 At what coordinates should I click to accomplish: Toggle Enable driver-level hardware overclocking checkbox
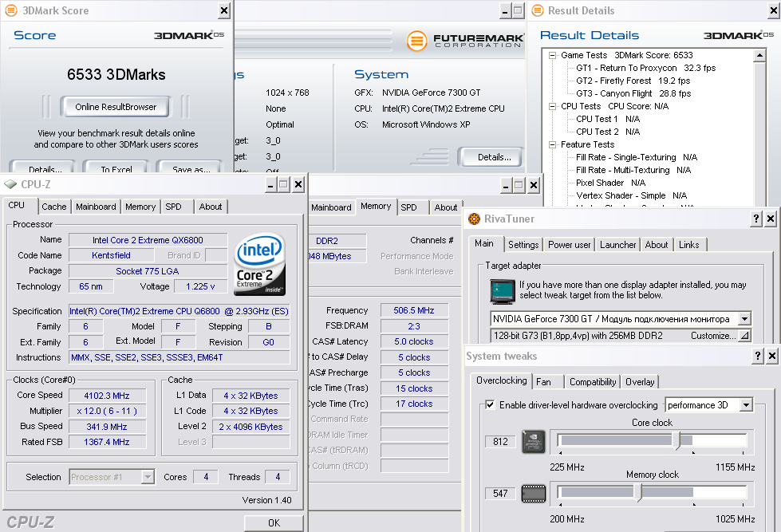pos(490,404)
